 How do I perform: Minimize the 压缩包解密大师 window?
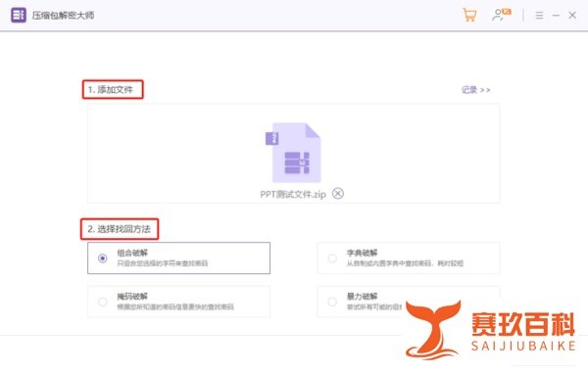coord(556,16)
